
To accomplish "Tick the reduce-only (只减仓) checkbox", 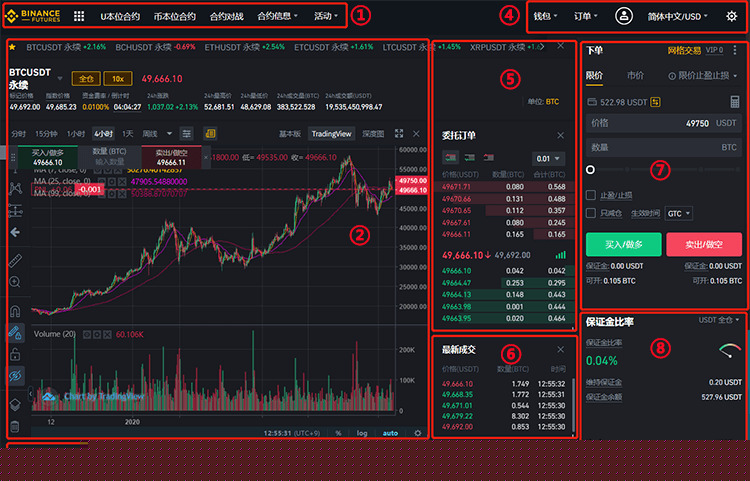I will (591, 213).
